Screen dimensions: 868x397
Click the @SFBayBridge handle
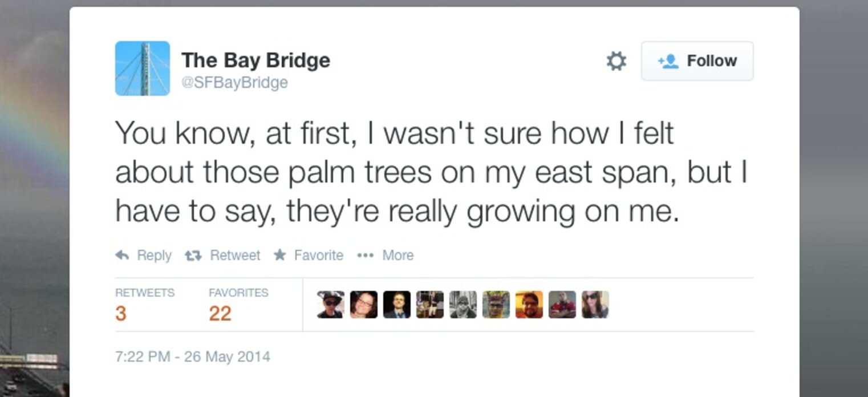point(234,83)
